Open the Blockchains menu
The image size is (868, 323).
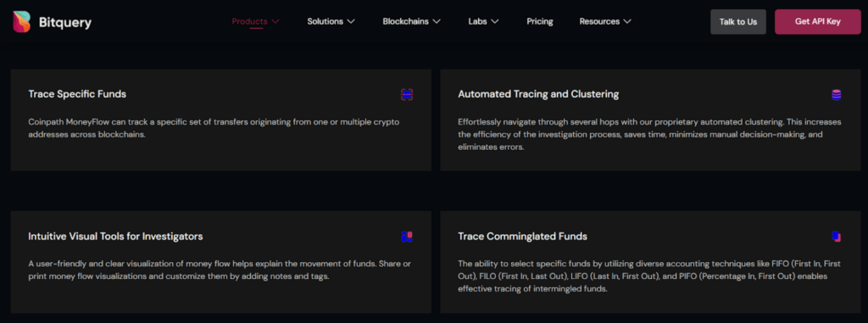(411, 21)
